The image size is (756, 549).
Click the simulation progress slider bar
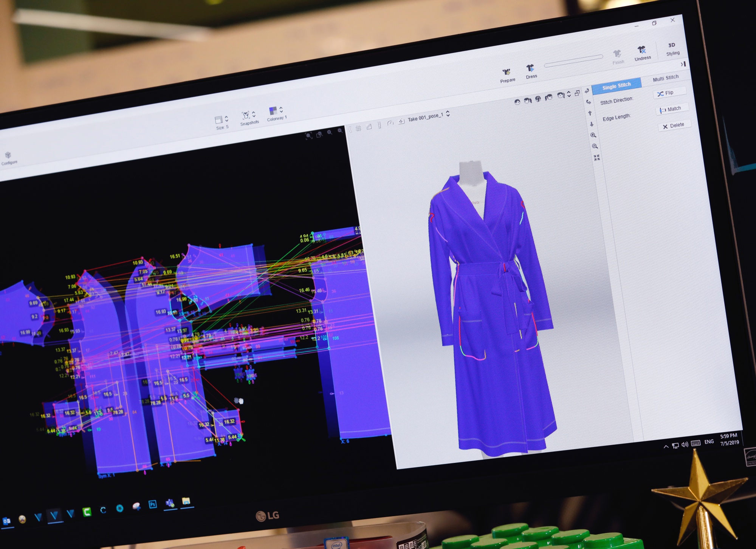click(x=573, y=61)
